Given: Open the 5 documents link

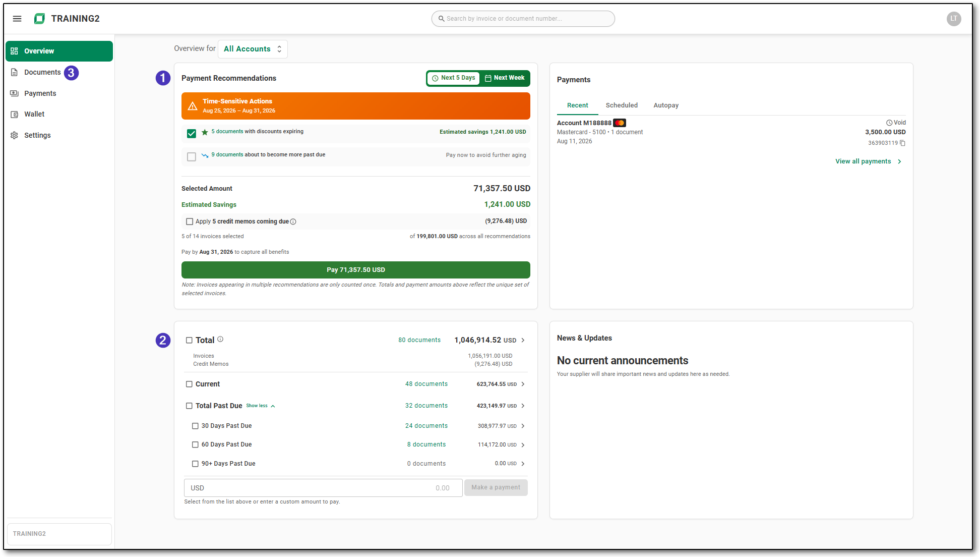Looking at the screenshot, I should tap(227, 131).
